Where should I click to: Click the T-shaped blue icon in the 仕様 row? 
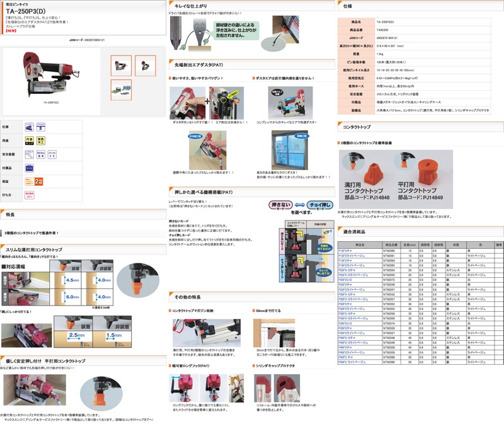tap(41, 127)
